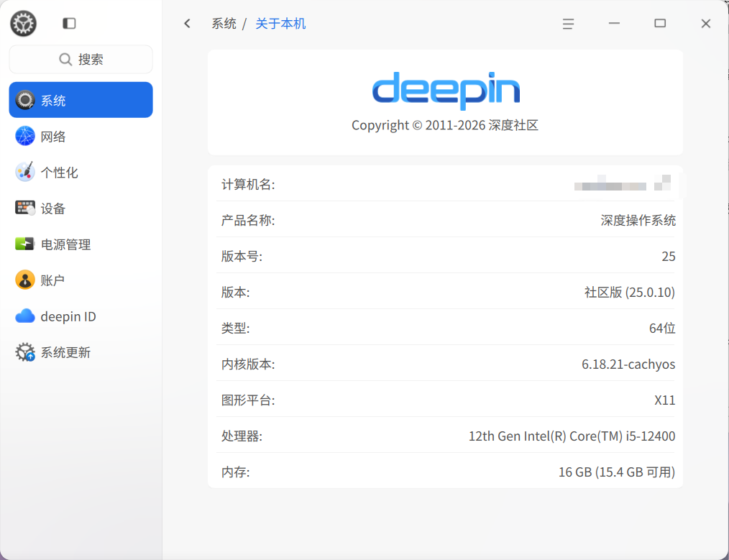Click 系统 breadcrumb link
The height and width of the screenshot is (560, 729).
(x=224, y=24)
